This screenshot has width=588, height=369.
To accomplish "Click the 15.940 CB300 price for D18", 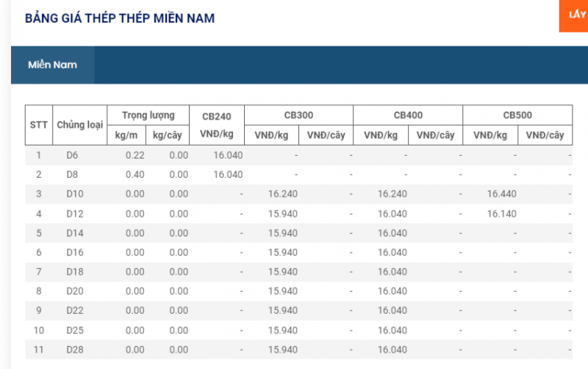I will coord(283,272).
